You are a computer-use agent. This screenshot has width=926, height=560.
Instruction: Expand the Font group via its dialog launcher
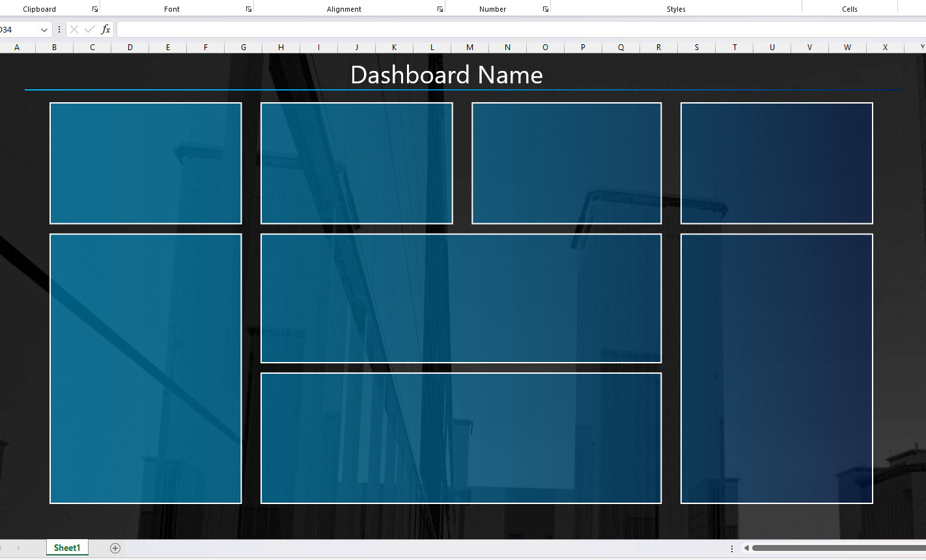coord(248,8)
